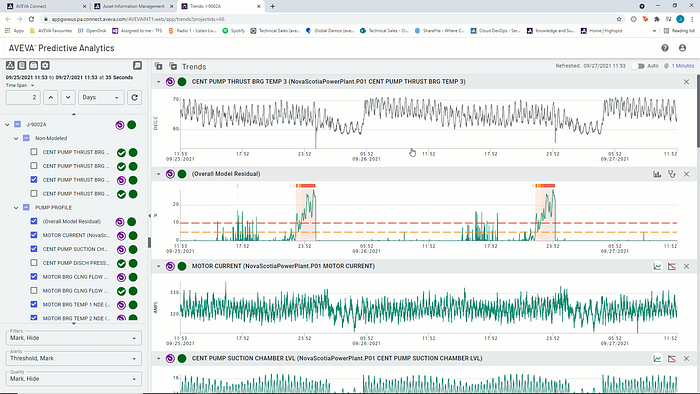Open the gear settings icon in the left panel
The height and width of the screenshot is (394, 700).
pyautogui.click(x=45, y=66)
